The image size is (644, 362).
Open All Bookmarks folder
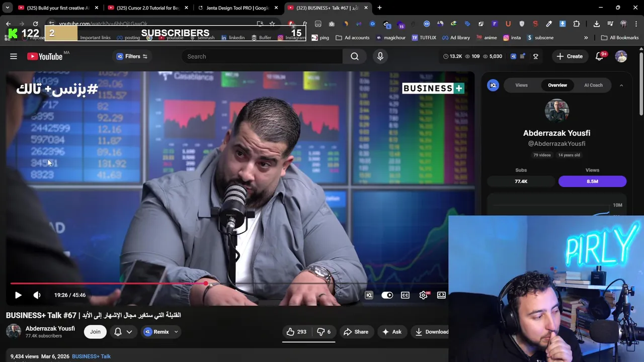click(x=620, y=38)
